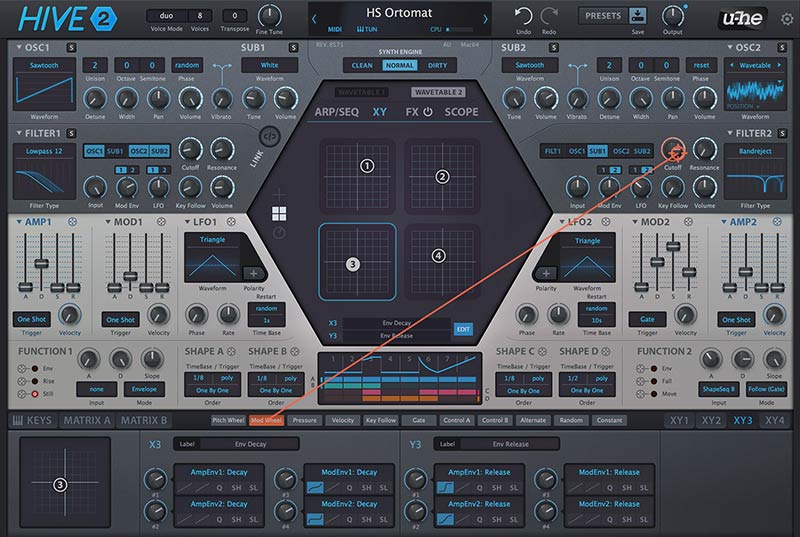Solo FILTER1 with its S button

(x=71, y=133)
